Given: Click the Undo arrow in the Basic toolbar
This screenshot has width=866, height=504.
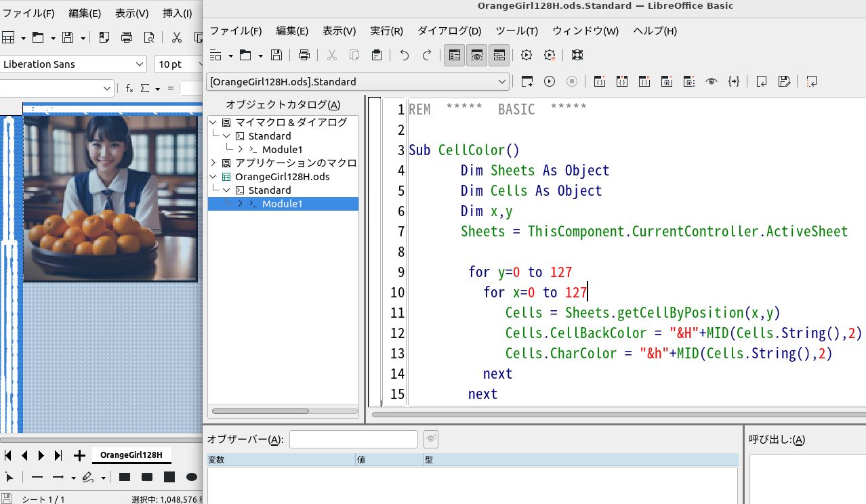Looking at the screenshot, I should point(405,55).
